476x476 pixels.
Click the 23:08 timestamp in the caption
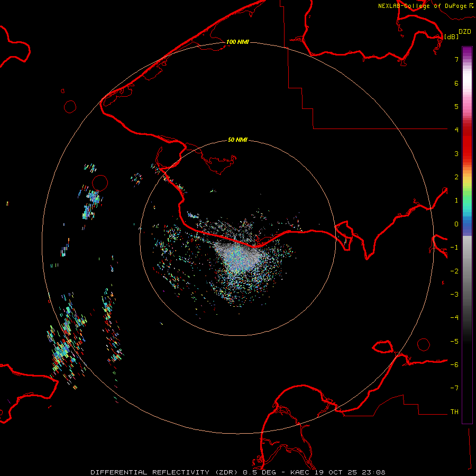[x=375, y=472]
